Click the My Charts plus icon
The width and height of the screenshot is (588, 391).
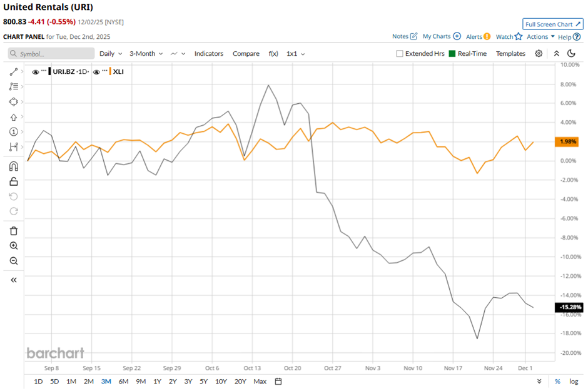pos(457,36)
